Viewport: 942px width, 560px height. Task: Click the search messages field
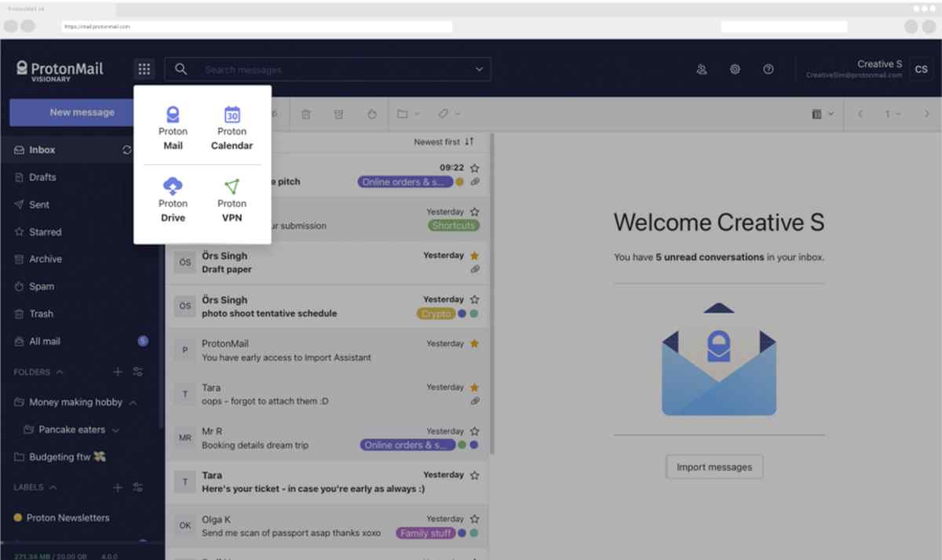(330, 70)
